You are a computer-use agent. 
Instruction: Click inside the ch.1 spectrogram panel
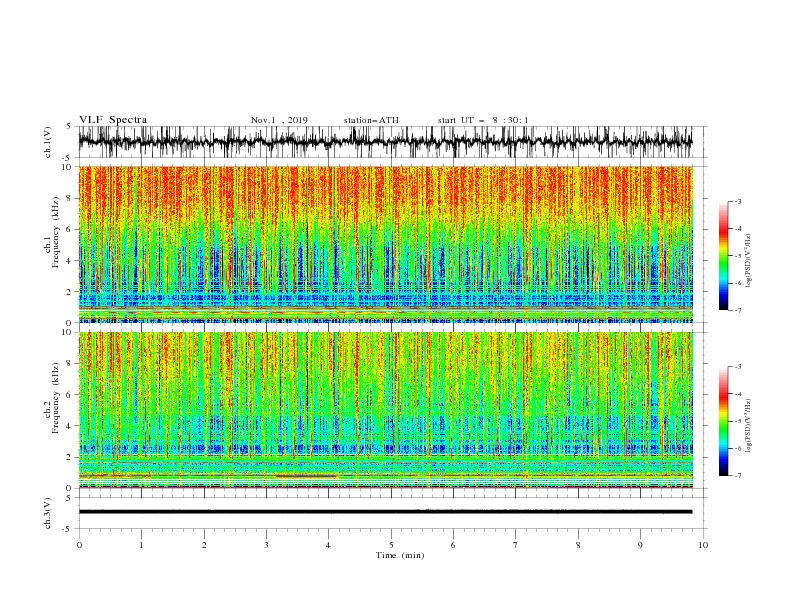[385, 244]
